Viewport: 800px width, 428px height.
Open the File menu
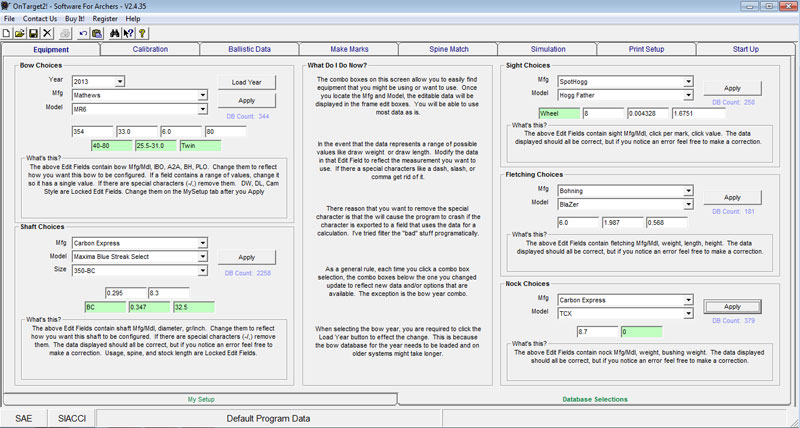click(x=9, y=18)
